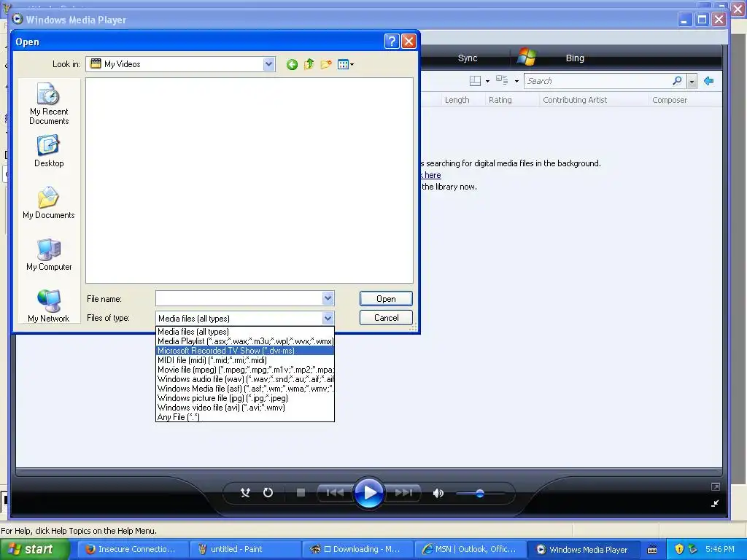Click the Windows logo icon beside Bing
747x560 pixels.
[527, 57]
